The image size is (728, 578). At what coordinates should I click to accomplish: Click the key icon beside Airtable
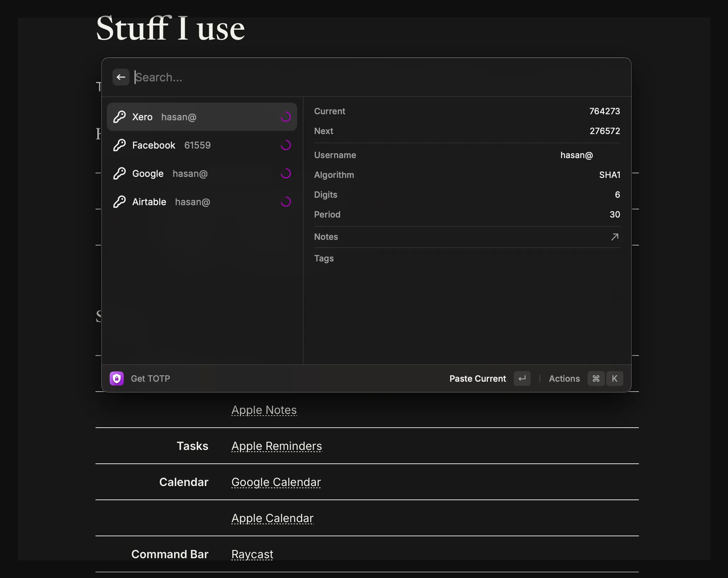[120, 202]
